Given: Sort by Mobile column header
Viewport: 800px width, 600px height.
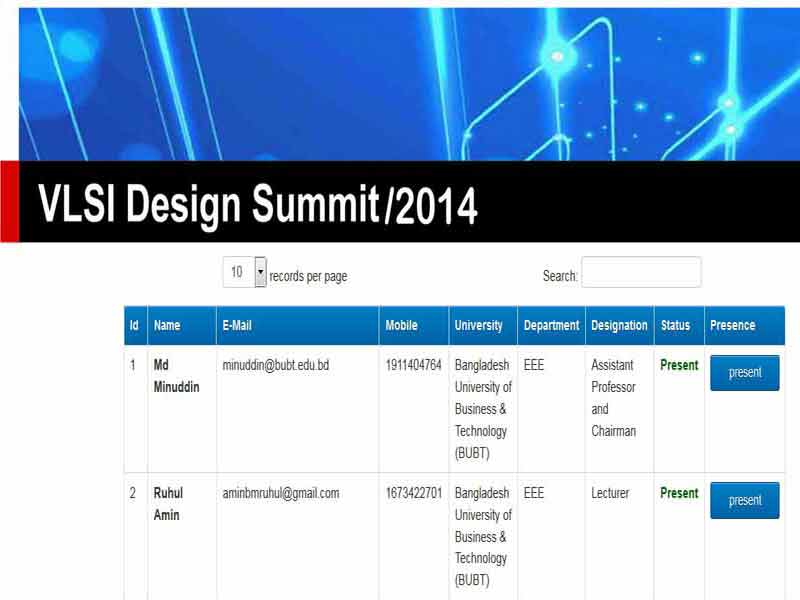Looking at the screenshot, I should click(x=414, y=326).
